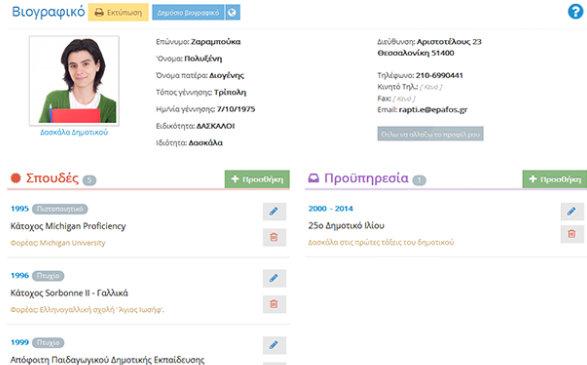
Task: Add a new entry under Προϋπηρεσία
Action: [555, 179]
